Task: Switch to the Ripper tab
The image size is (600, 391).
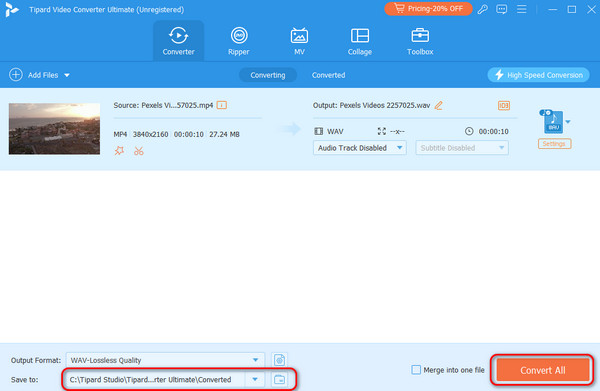Action: click(x=239, y=41)
